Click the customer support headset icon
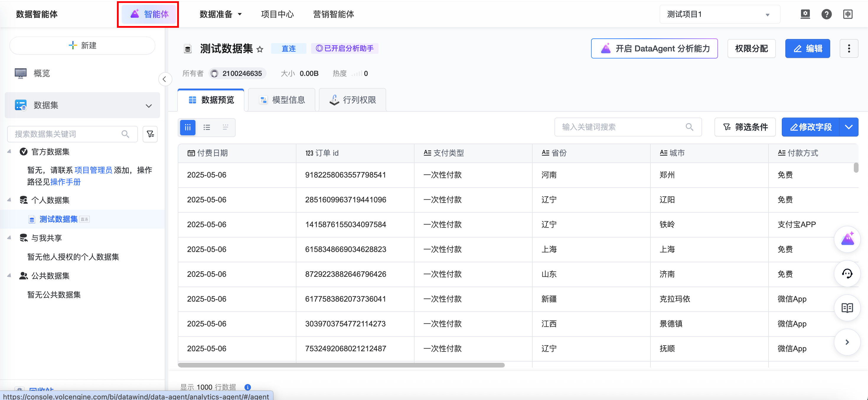Image resolution: width=868 pixels, height=400 pixels. (847, 274)
